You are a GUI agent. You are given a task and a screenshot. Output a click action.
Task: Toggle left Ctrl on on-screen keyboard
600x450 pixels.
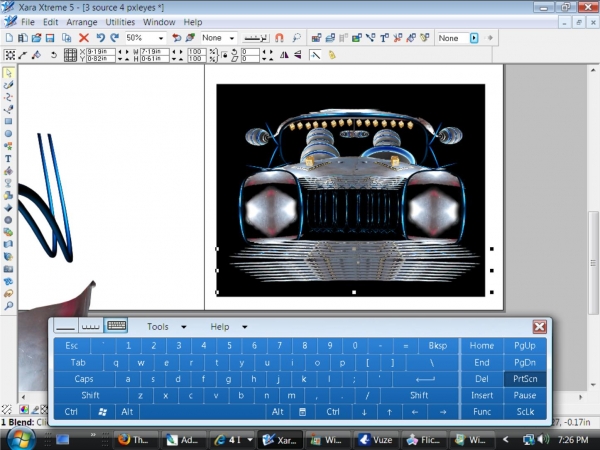point(71,412)
